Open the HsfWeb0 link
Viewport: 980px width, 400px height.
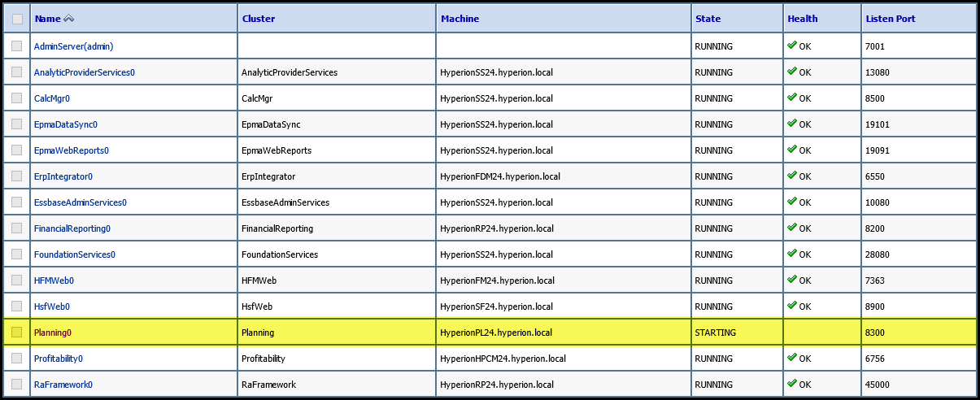(52, 307)
